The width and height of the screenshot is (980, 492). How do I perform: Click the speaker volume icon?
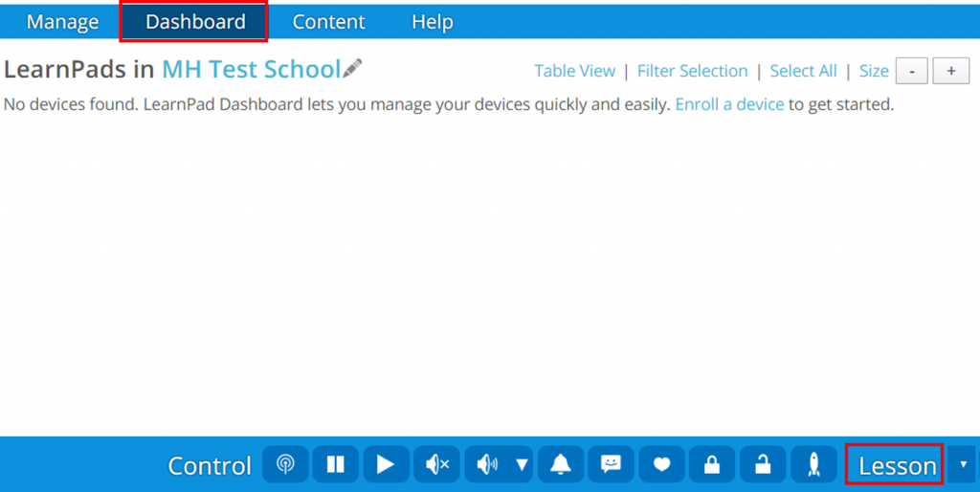(488, 465)
